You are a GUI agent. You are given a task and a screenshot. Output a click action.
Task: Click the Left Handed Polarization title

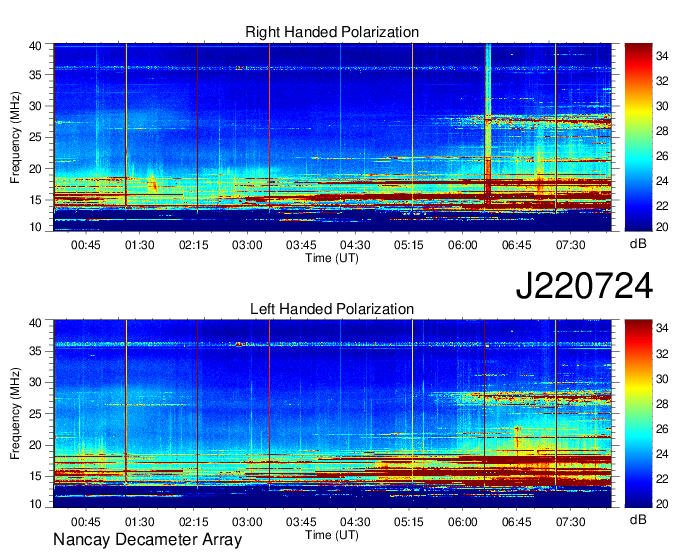332,309
